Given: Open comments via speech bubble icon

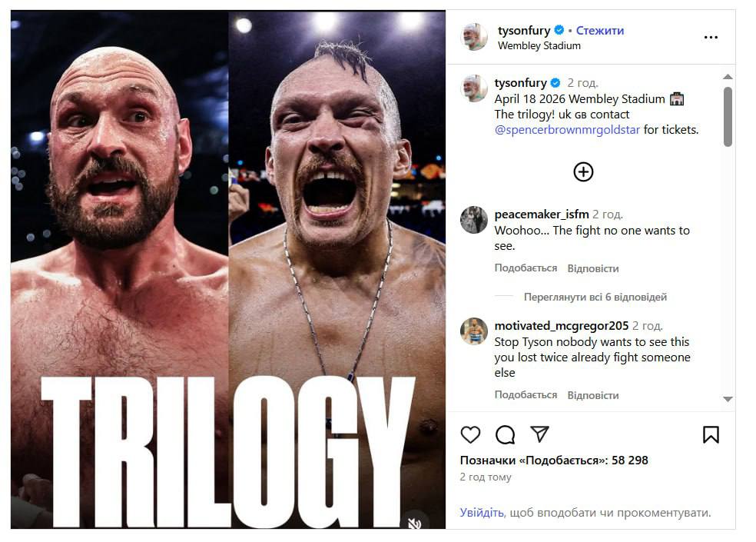Looking at the screenshot, I should pos(505,435).
